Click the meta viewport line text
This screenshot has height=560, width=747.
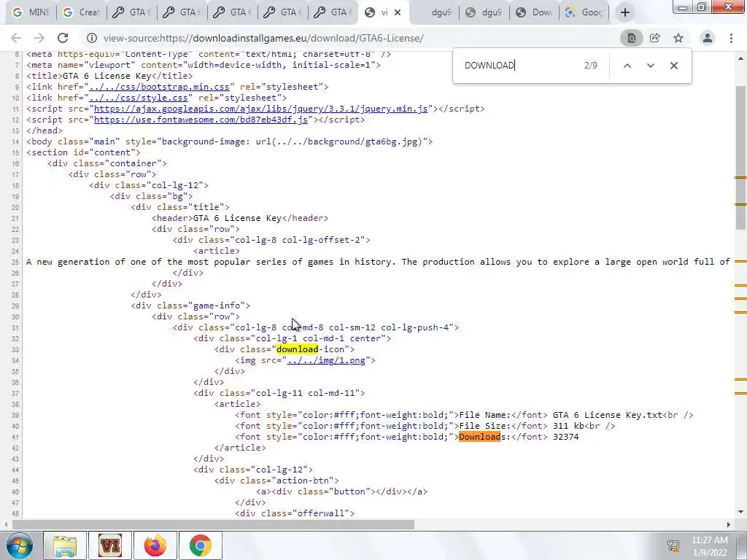[x=204, y=65]
